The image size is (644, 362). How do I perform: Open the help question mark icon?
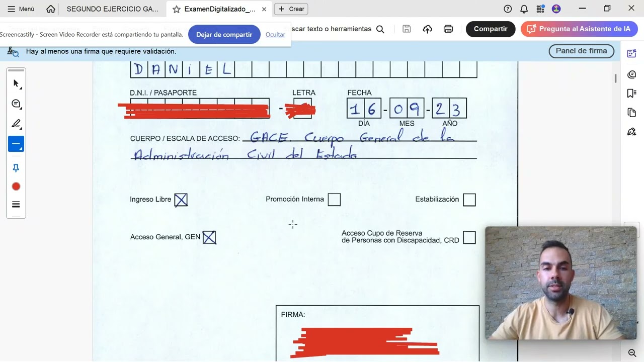pos(508,9)
